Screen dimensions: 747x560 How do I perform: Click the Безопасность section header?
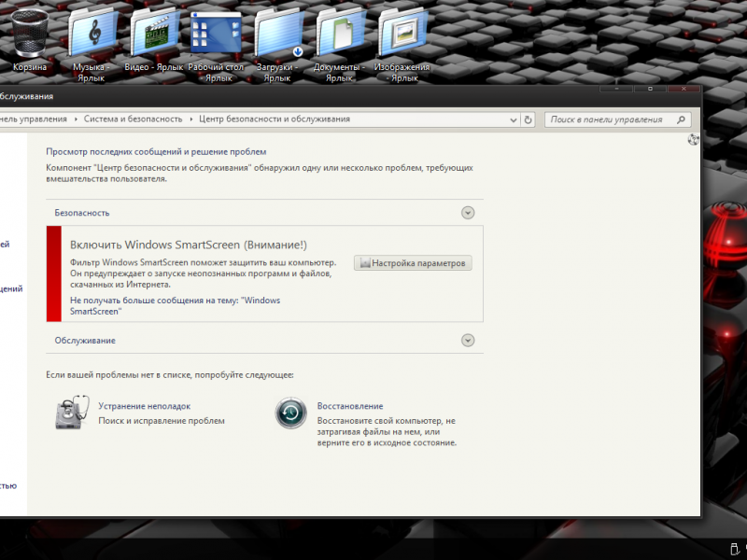tap(82, 213)
